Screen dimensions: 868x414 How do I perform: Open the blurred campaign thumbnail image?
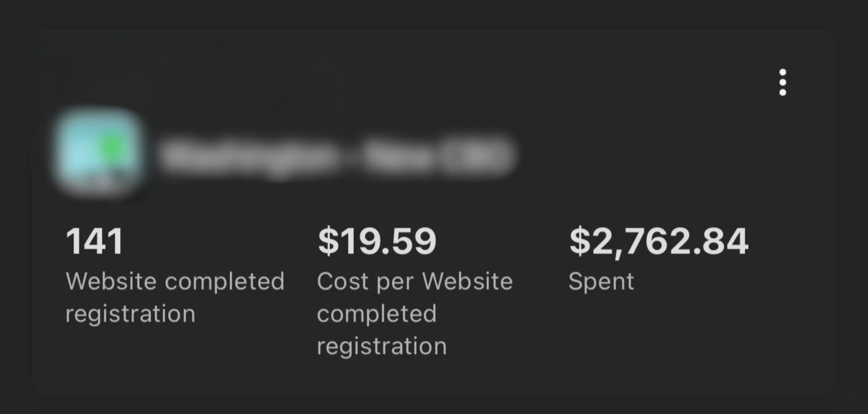(x=97, y=151)
